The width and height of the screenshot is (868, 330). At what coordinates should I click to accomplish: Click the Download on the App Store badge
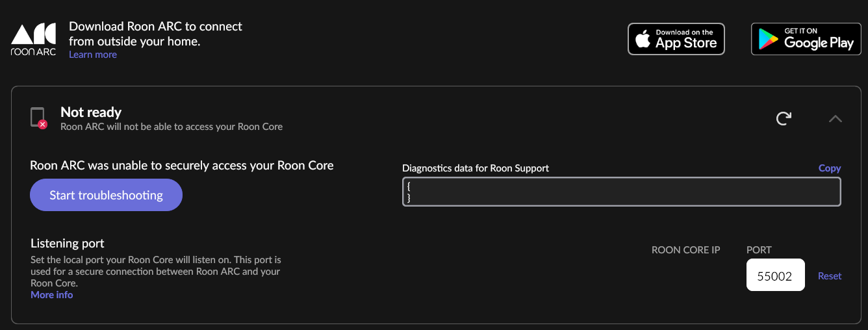pos(676,39)
